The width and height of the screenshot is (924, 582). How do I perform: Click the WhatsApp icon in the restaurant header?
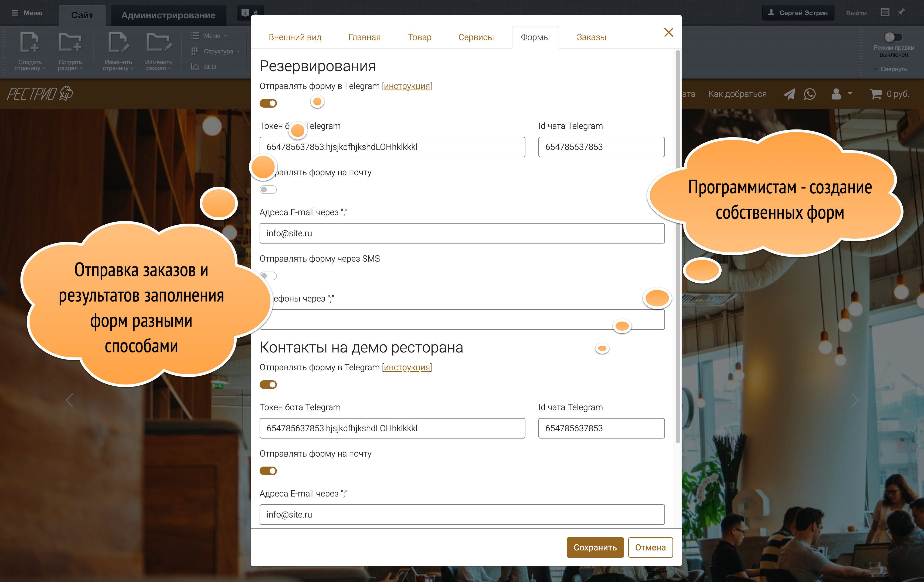tap(810, 94)
